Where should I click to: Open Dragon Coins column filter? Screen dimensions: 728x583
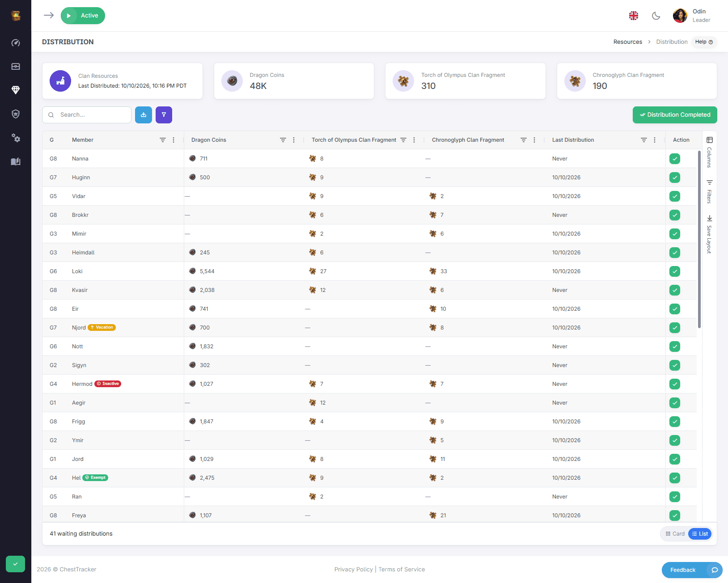283,140
